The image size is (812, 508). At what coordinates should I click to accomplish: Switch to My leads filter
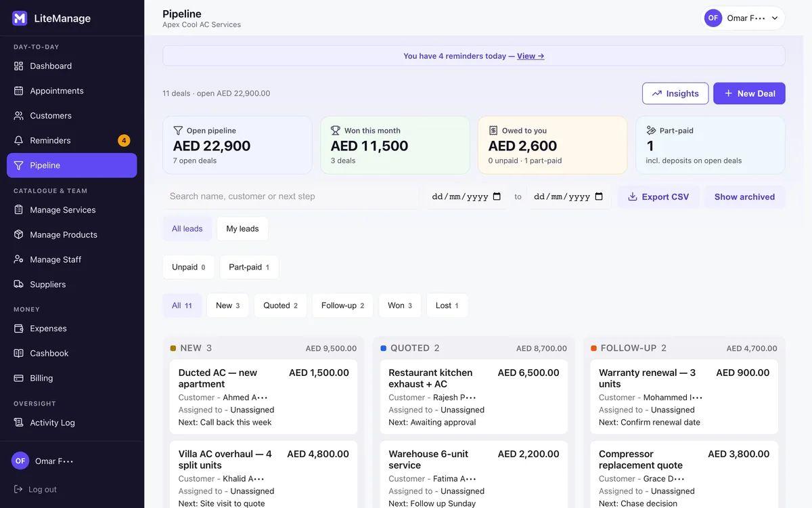pyautogui.click(x=242, y=229)
